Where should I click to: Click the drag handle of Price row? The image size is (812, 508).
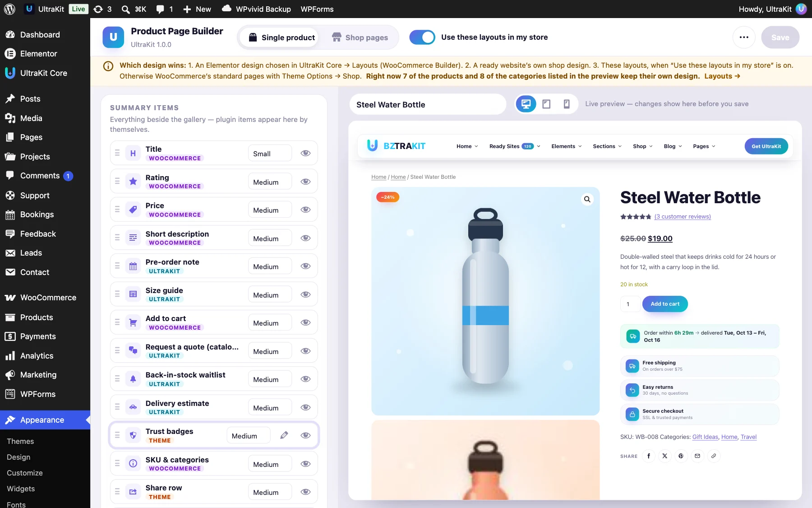(x=117, y=210)
